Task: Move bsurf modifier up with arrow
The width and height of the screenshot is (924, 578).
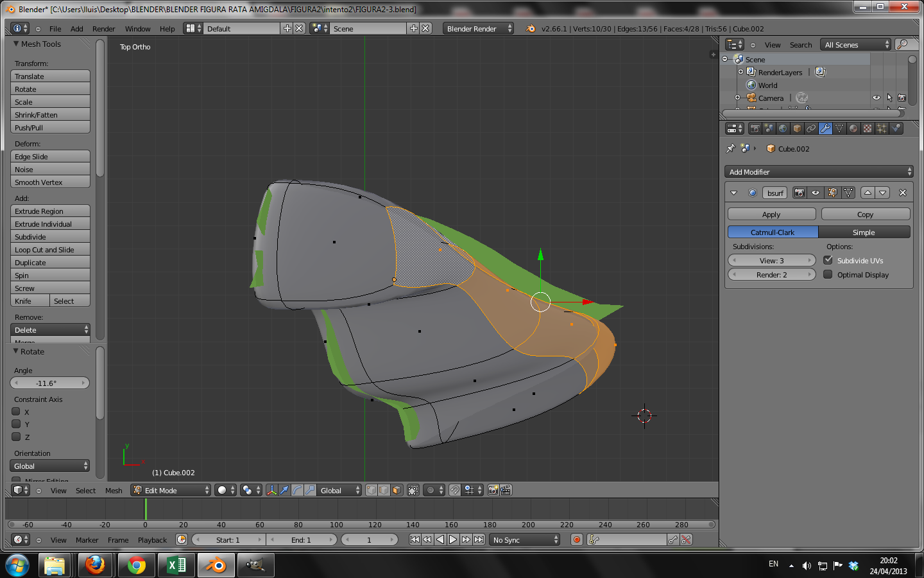Action: coord(868,193)
